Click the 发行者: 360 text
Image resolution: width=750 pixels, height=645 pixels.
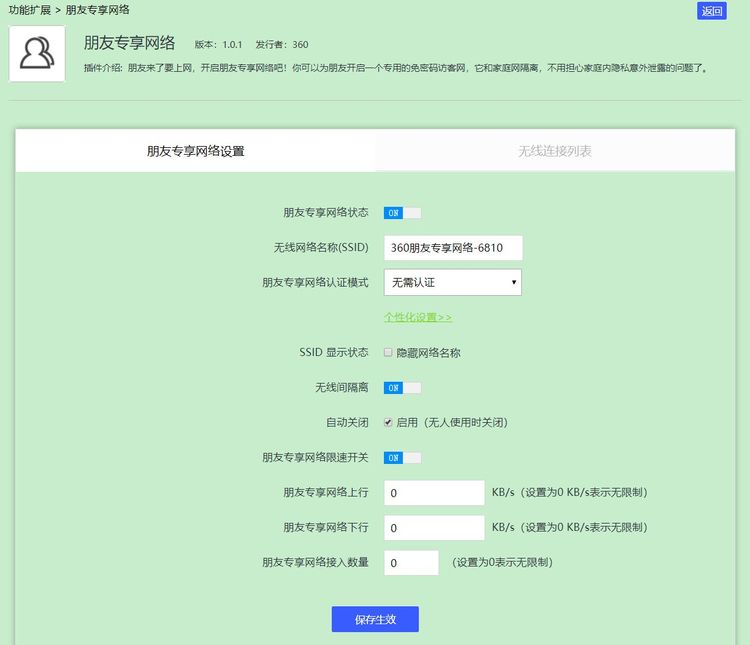click(x=282, y=44)
